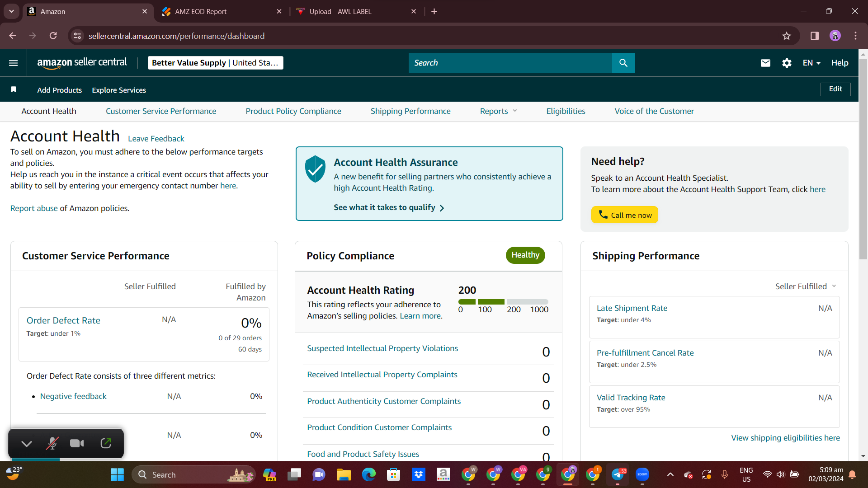Viewport: 868px width, 488px height.
Task: Open the Pre-fulfillment Cancel Rate link
Action: 645,353
